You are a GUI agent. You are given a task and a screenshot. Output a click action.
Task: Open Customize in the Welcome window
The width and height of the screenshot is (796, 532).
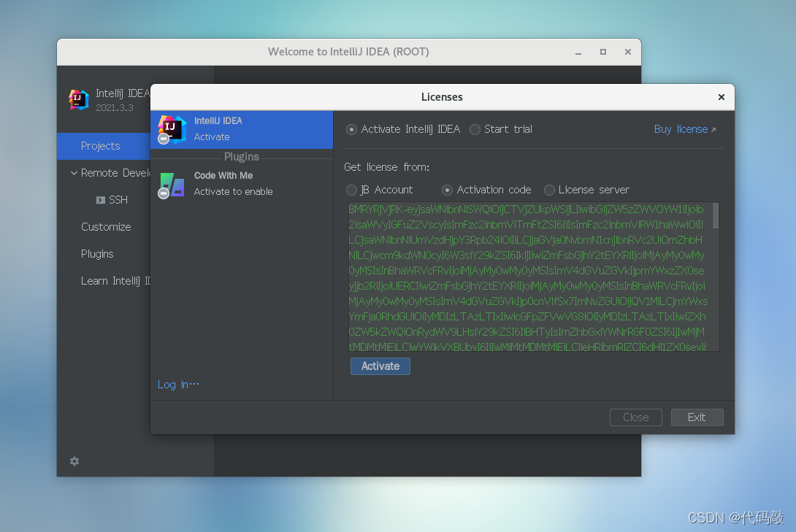click(x=106, y=227)
